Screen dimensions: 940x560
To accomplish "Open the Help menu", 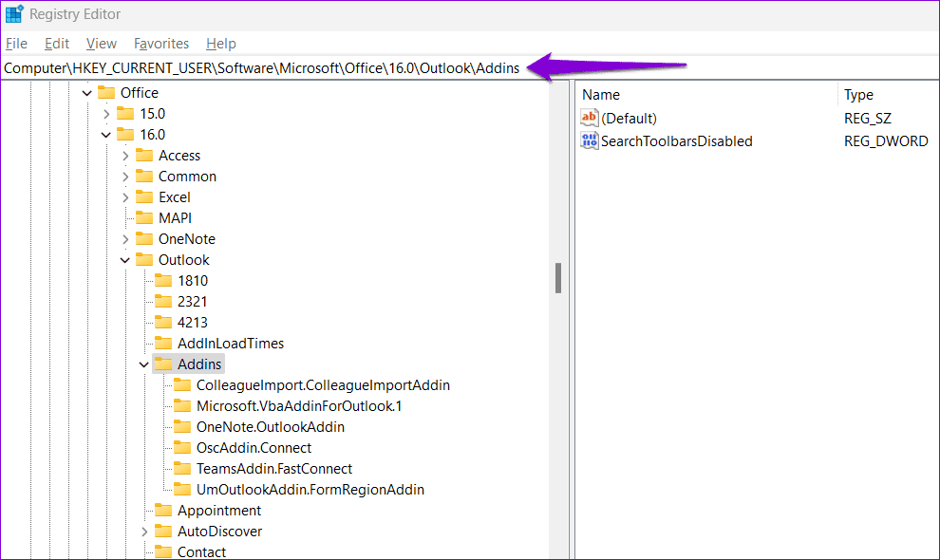I will [220, 44].
